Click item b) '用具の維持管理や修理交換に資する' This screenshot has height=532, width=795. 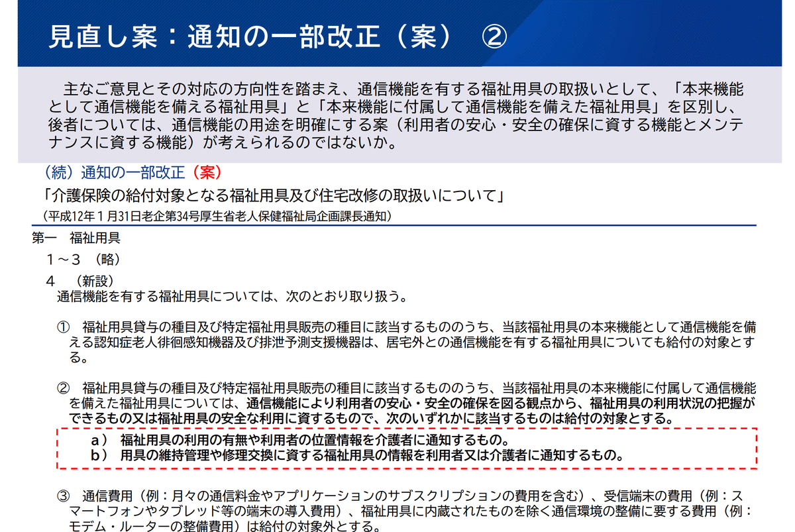pyautogui.click(x=358, y=456)
